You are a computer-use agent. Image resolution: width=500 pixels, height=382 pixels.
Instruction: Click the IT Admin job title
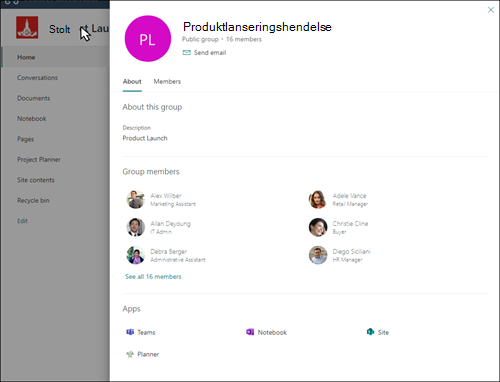pos(161,232)
